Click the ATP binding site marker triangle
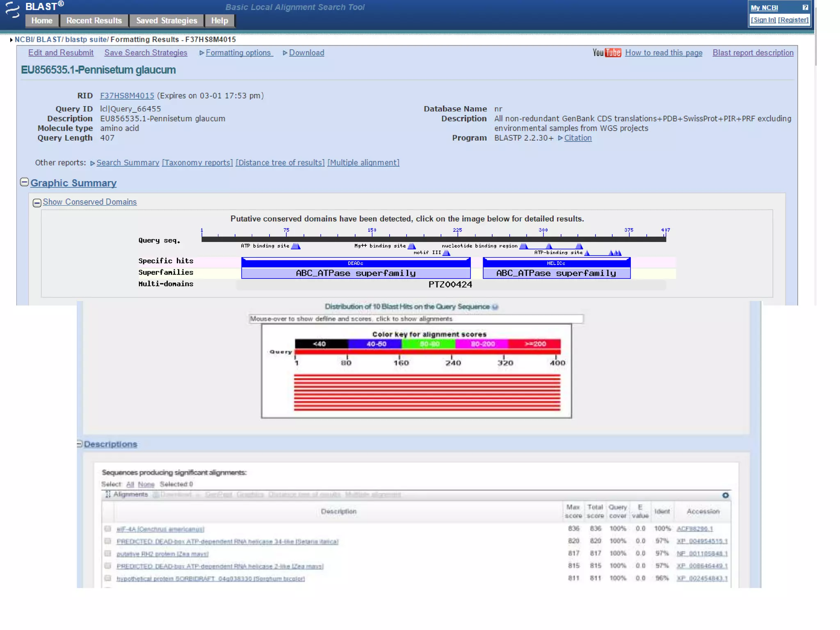 pyautogui.click(x=296, y=246)
